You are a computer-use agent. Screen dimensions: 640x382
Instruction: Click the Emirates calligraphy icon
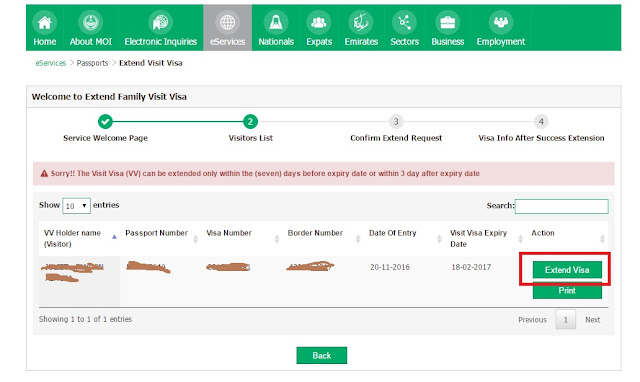click(x=361, y=22)
